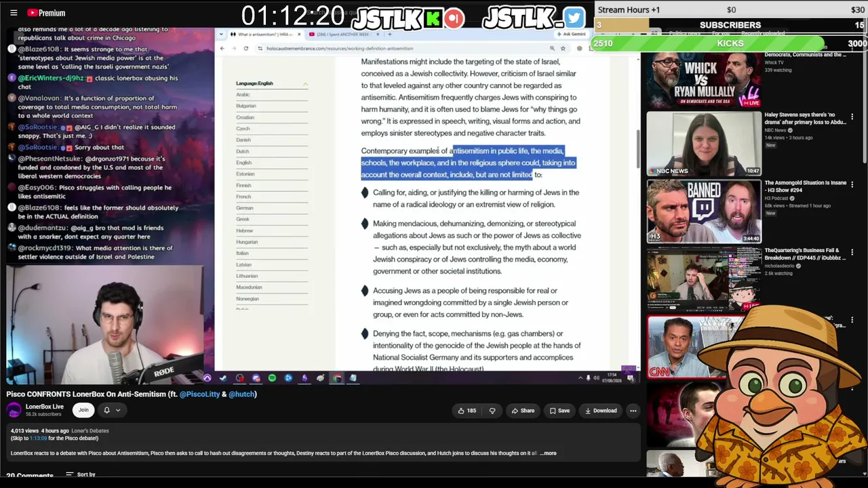This screenshot has height=488, width=868.
Task: Click the green Kick 'K' logo in banner
Action: 432,19
